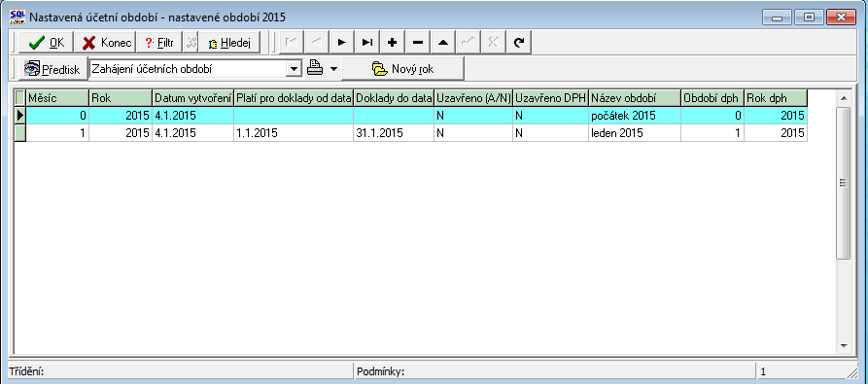868x386 pixels.
Task: Close the window with the red X
Action: pyautogui.click(x=842, y=18)
